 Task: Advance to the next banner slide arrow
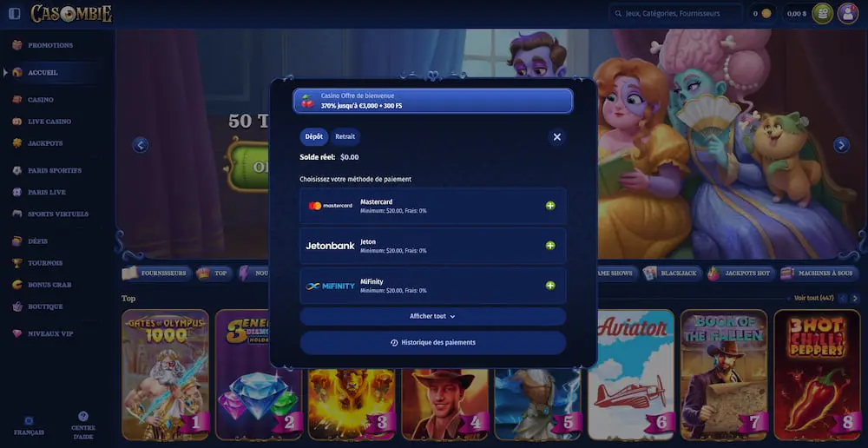(841, 145)
